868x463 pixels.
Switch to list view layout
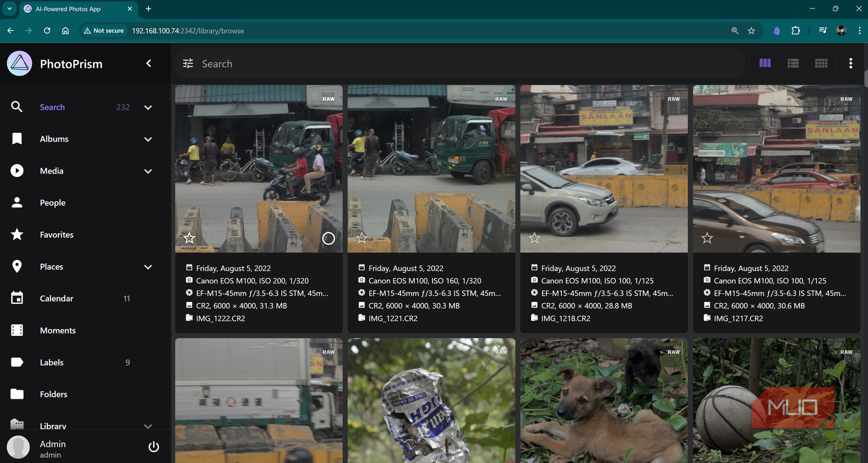[x=793, y=63]
